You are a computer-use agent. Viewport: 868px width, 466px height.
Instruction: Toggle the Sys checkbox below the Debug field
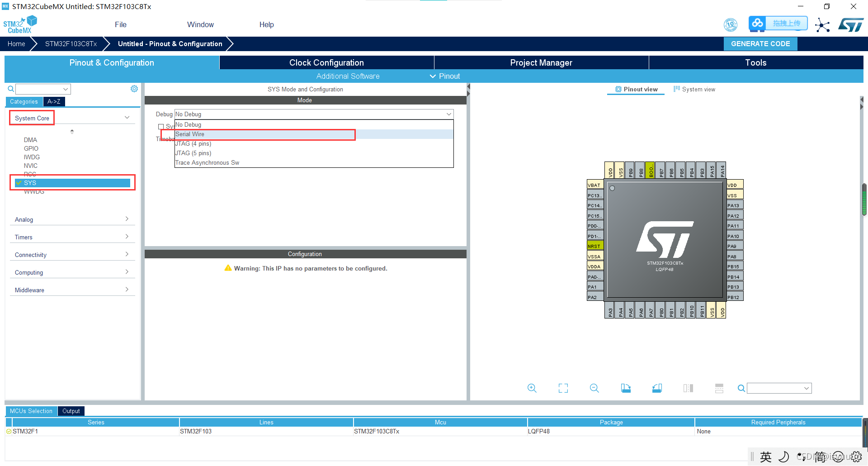tap(161, 127)
